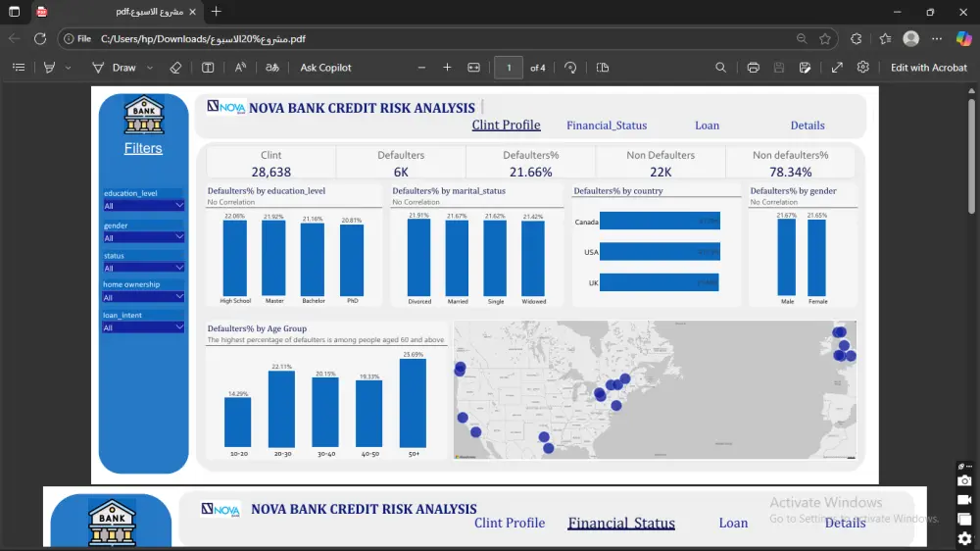Enter full screen view
The height and width of the screenshot is (551, 980).
837,68
